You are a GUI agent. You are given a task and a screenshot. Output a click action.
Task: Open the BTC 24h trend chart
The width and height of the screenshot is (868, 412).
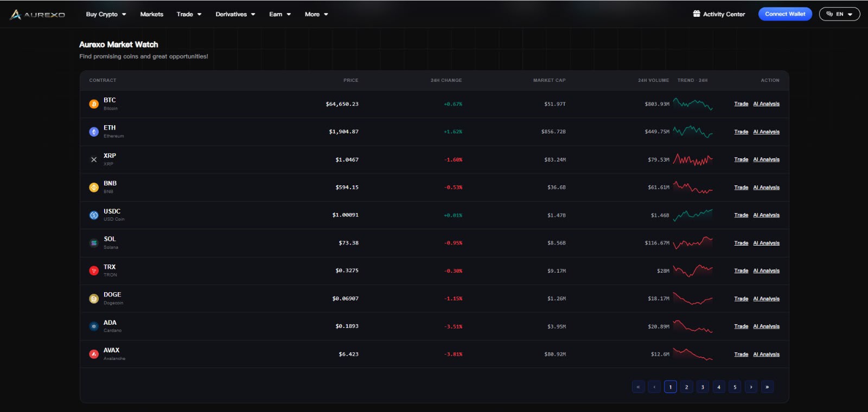pos(693,104)
